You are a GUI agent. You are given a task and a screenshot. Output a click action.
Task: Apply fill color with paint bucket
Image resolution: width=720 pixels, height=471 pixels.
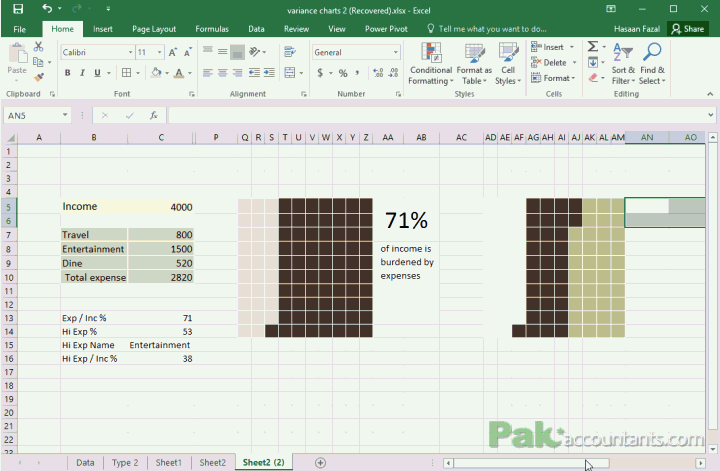tap(156, 73)
